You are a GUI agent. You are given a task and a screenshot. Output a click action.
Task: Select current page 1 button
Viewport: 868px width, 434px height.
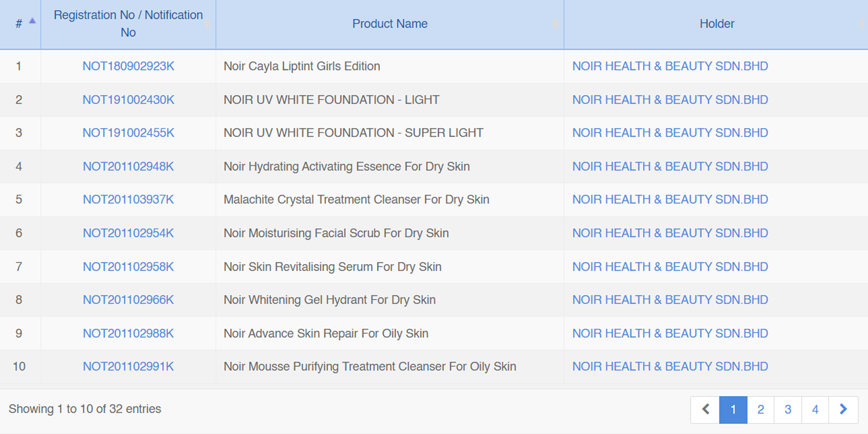click(733, 410)
